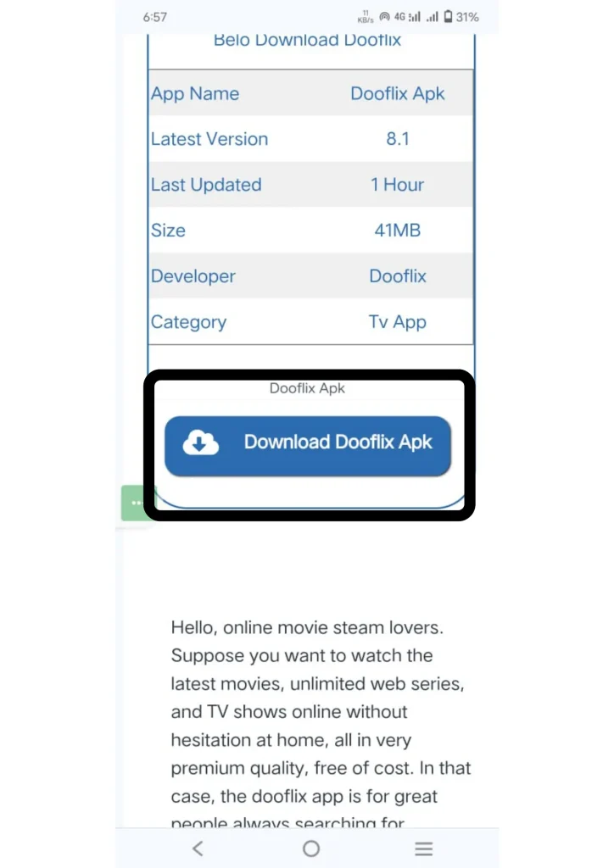
Task: Tap the 'Developer' row label
Action: [193, 276]
